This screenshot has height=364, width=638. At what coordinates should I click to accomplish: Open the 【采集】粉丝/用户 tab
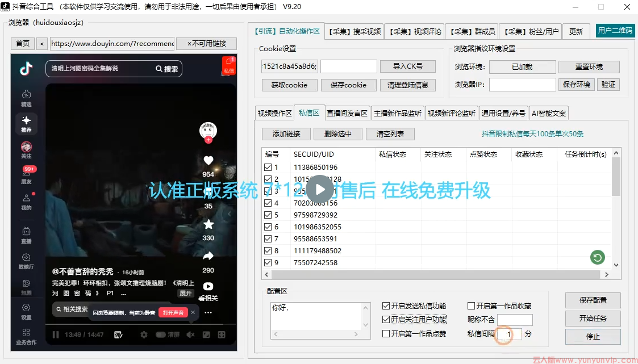pos(531,31)
